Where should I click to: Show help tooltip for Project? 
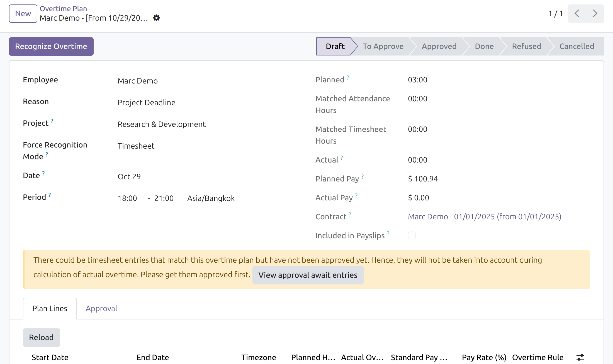tap(52, 121)
